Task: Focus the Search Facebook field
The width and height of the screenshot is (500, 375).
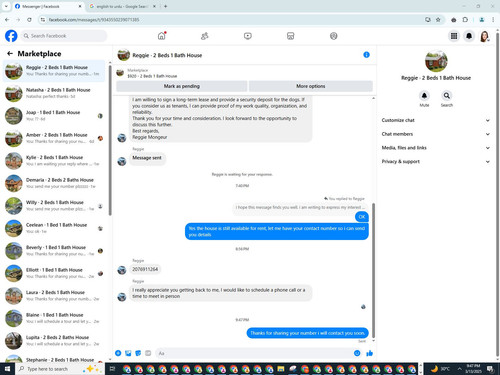Action: [x=64, y=36]
